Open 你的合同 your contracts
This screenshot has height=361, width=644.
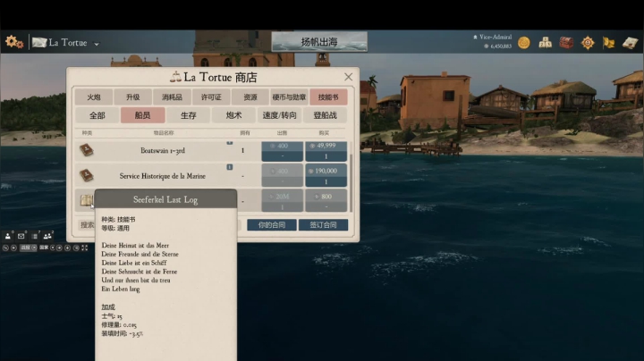tap(272, 225)
